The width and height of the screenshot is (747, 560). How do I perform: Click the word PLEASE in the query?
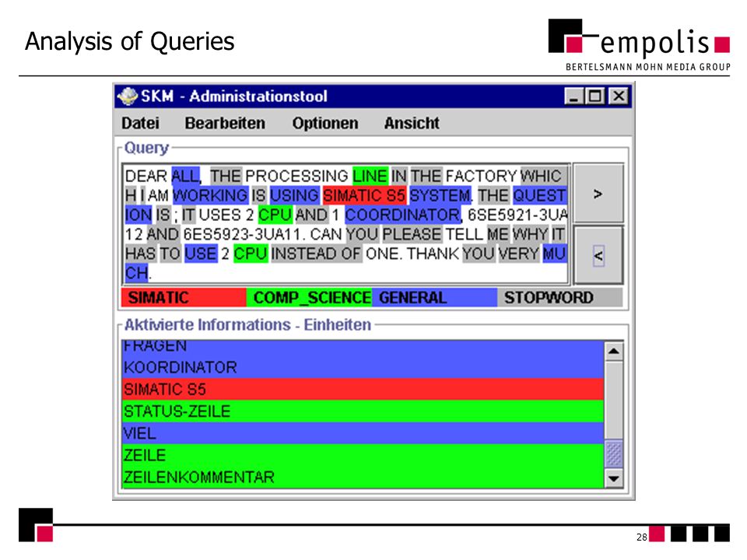[412, 234]
